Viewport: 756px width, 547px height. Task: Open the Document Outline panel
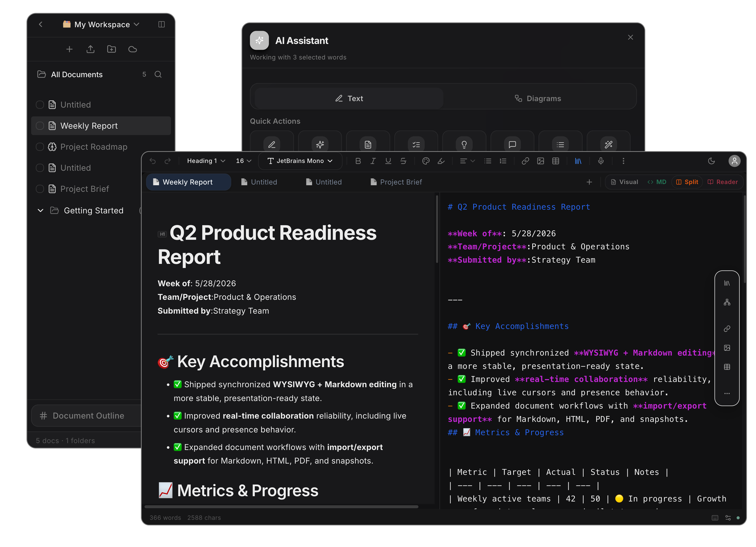coord(87,415)
